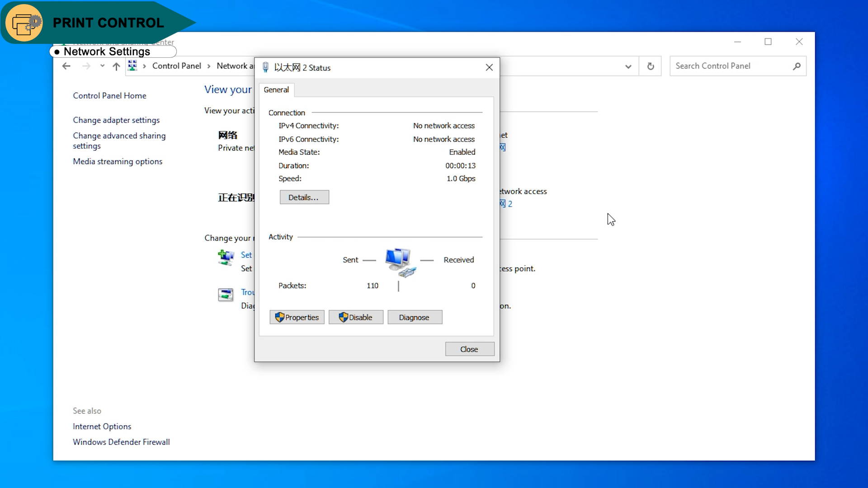Open Media streaming options

(x=118, y=161)
